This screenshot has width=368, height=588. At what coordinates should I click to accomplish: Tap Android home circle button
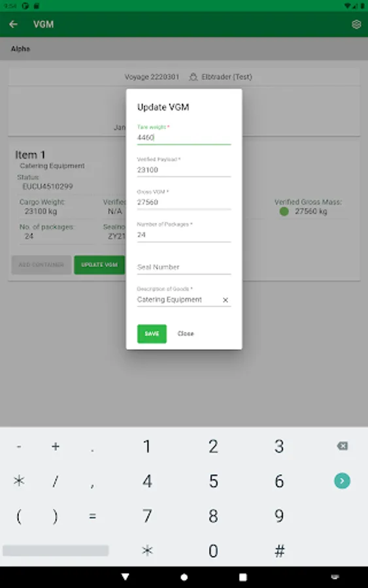click(x=184, y=577)
